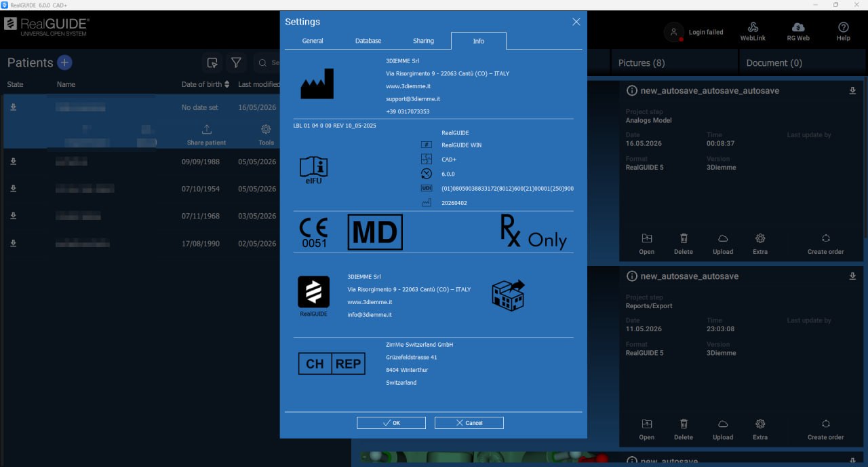Click the Last modified column header
This screenshot has width=868, height=467.
pyautogui.click(x=258, y=84)
